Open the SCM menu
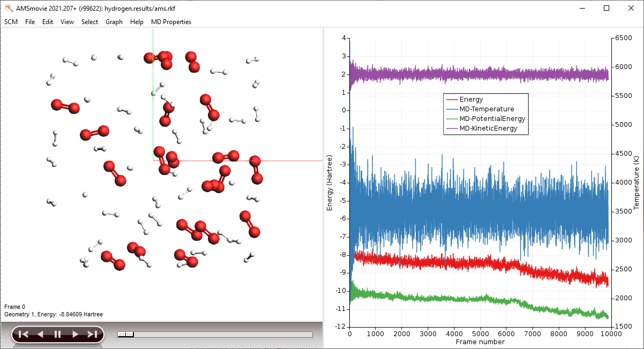Image resolution: width=644 pixels, height=349 pixels. click(x=11, y=22)
